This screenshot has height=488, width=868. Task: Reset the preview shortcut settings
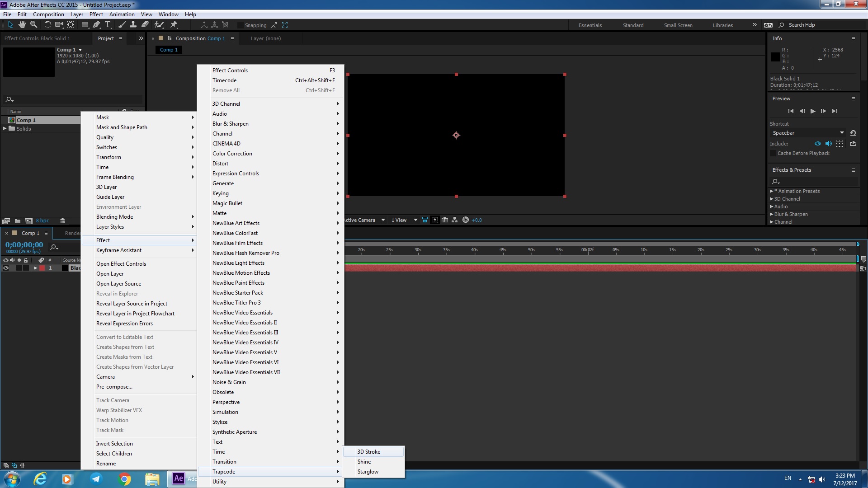(x=853, y=133)
